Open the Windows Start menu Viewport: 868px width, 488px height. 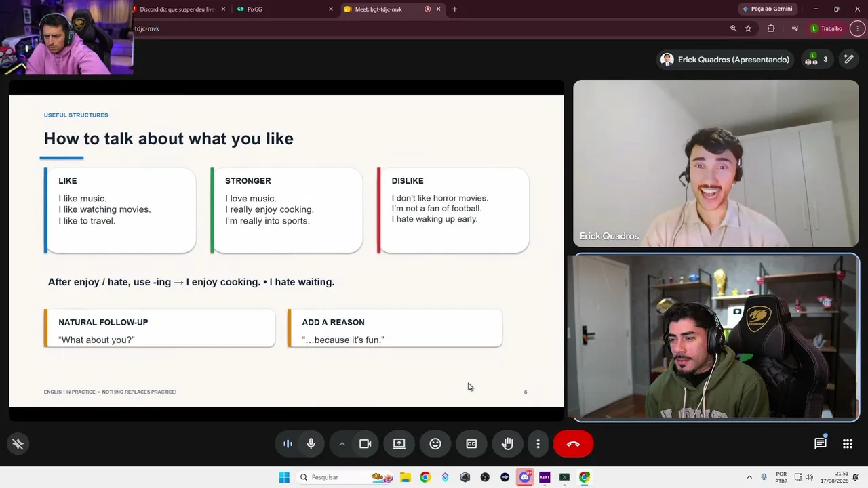[x=284, y=477]
